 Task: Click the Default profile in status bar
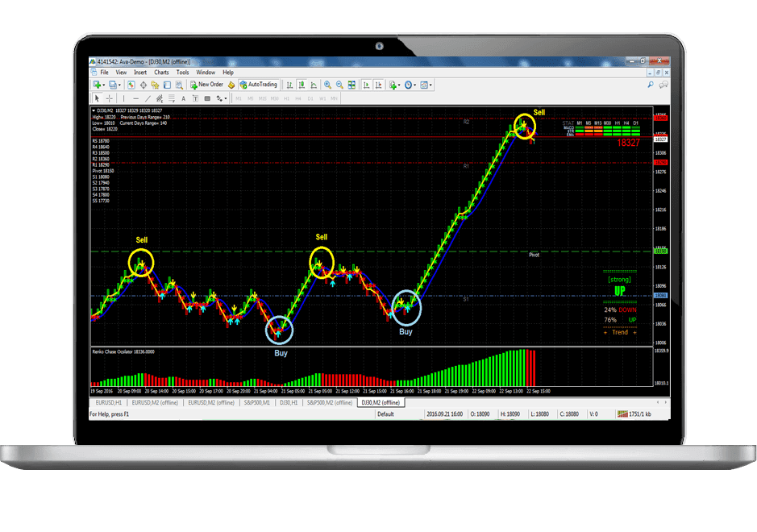(x=385, y=414)
